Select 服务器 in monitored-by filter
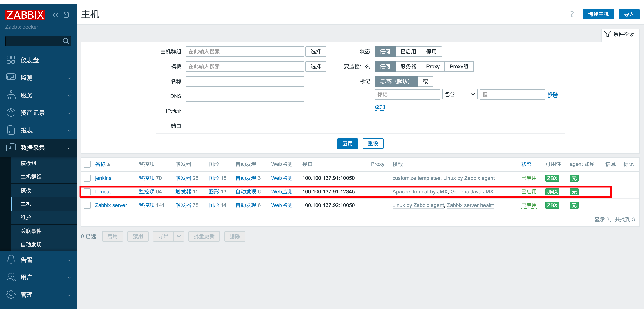644x309 pixels. coord(408,67)
